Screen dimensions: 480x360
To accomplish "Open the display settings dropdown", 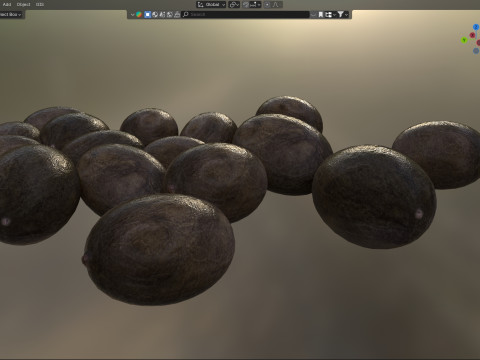I will [x=330, y=15].
